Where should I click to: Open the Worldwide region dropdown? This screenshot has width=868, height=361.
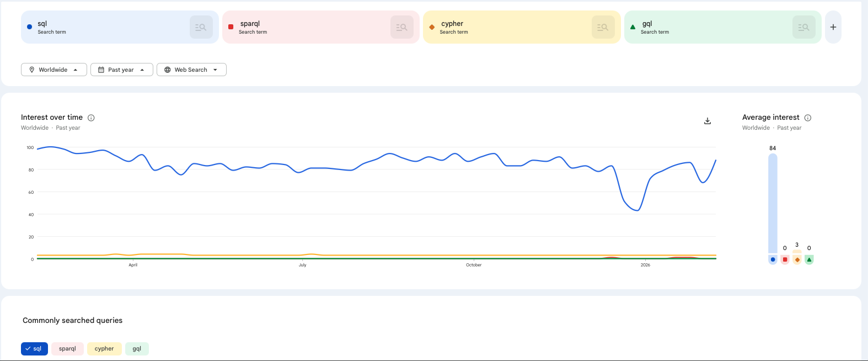[54, 70]
